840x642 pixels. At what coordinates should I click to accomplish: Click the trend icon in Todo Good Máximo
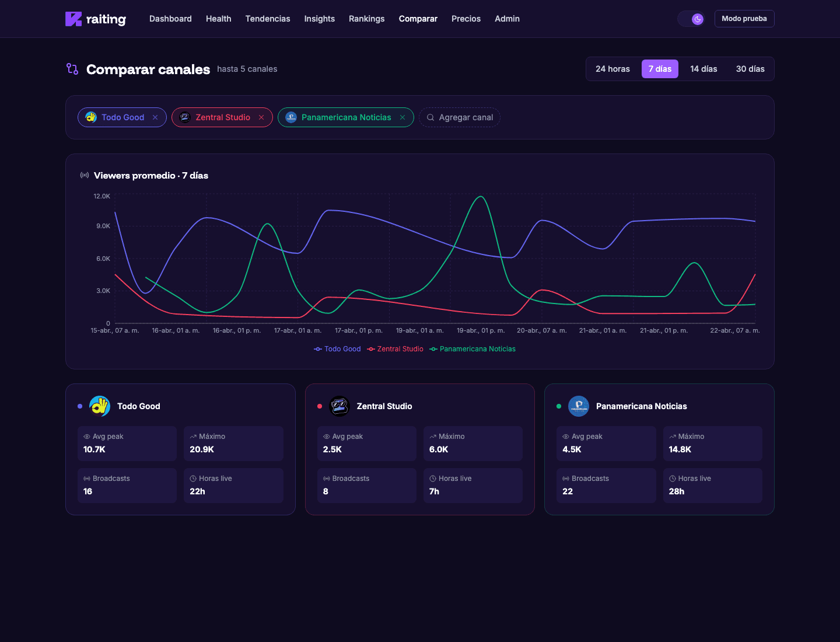(x=193, y=437)
